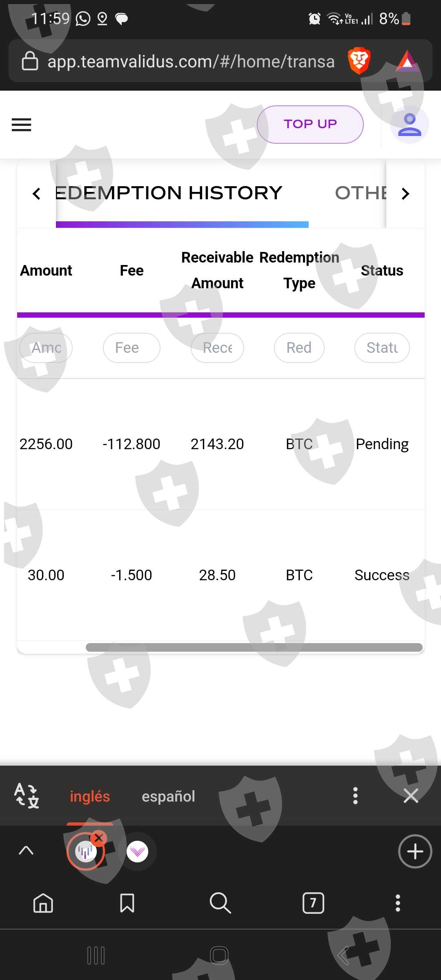
Task: Go to the browser home page
Action: click(43, 902)
